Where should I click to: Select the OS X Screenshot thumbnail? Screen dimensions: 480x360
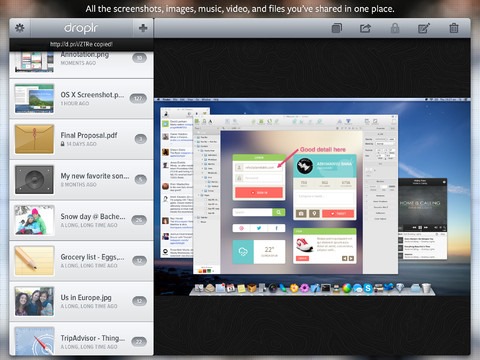[x=34, y=99]
